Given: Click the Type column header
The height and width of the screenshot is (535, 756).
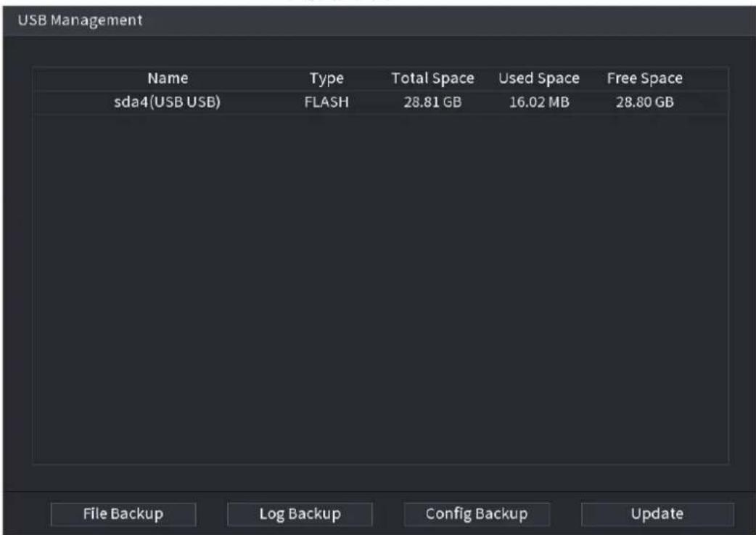Looking at the screenshot, I should pyautogui.click(x=326, y=78).
